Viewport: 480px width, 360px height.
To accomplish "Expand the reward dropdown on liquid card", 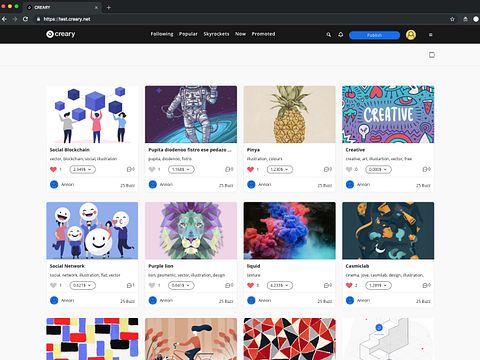I will 280,285.
